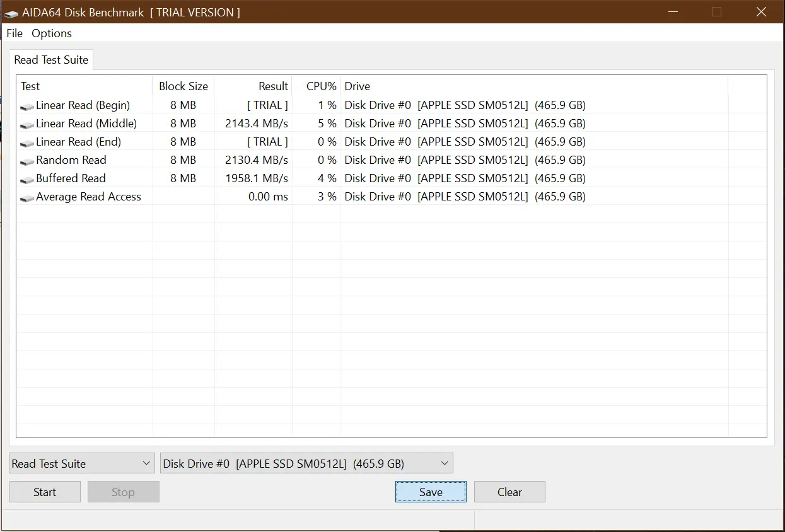Select the Read Test Suite tab
The height and width of the screenshot is (532, 785).
point(51,60)
